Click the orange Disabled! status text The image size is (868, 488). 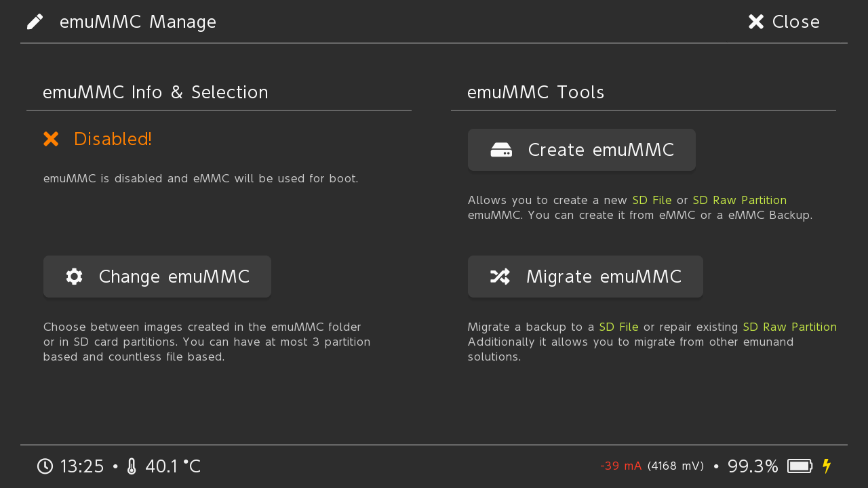(113, 139)
